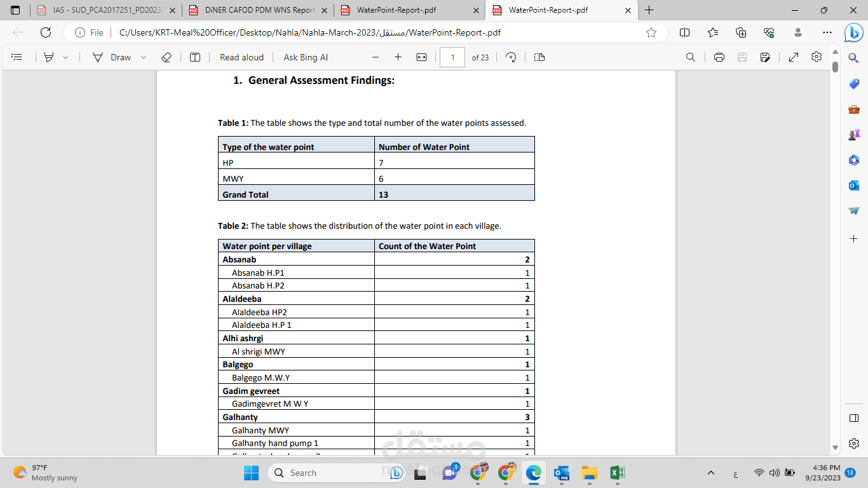This screenshot has width=868, height=488.
Task: Open the tab actions menu
Action: (15, 10)
